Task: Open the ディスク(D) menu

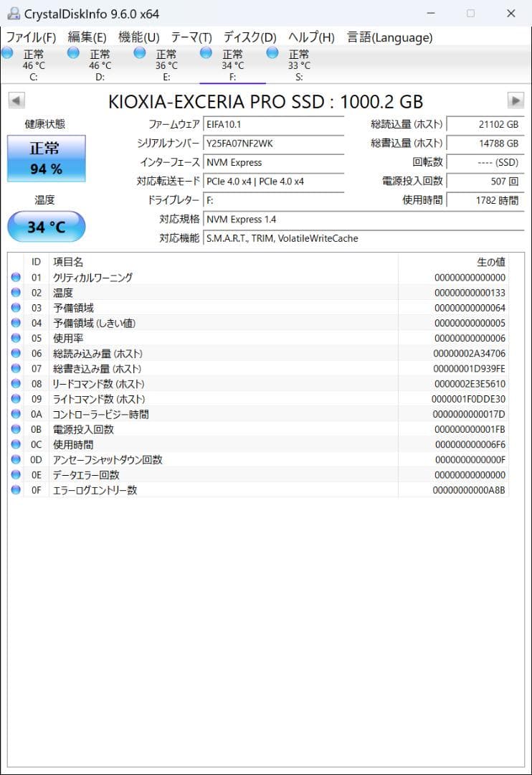Action: [x=250, y=37]
